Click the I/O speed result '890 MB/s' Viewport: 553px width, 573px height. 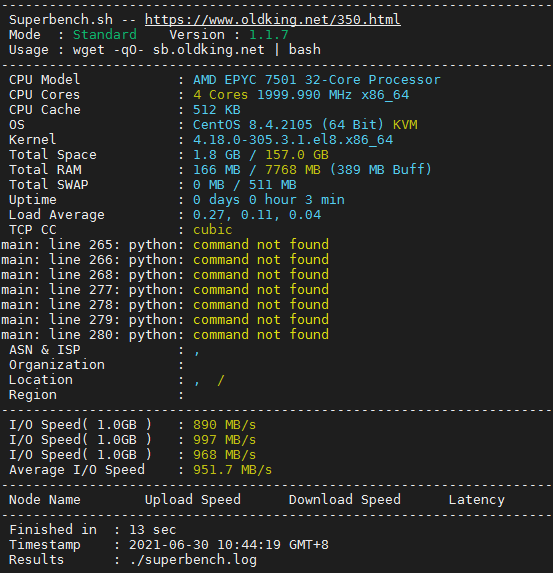click(224, 425)
